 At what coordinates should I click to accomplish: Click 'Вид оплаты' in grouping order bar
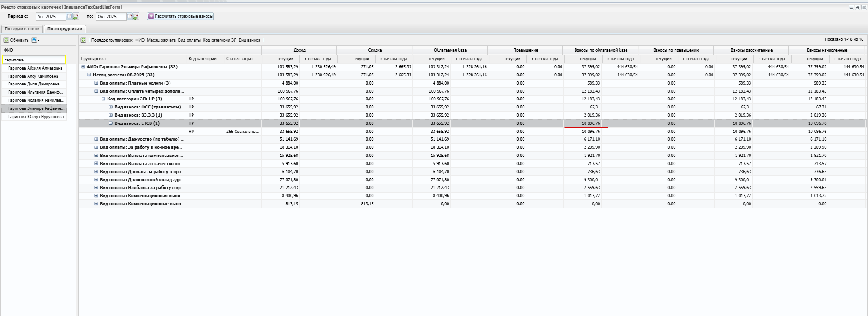pos(189,40)
